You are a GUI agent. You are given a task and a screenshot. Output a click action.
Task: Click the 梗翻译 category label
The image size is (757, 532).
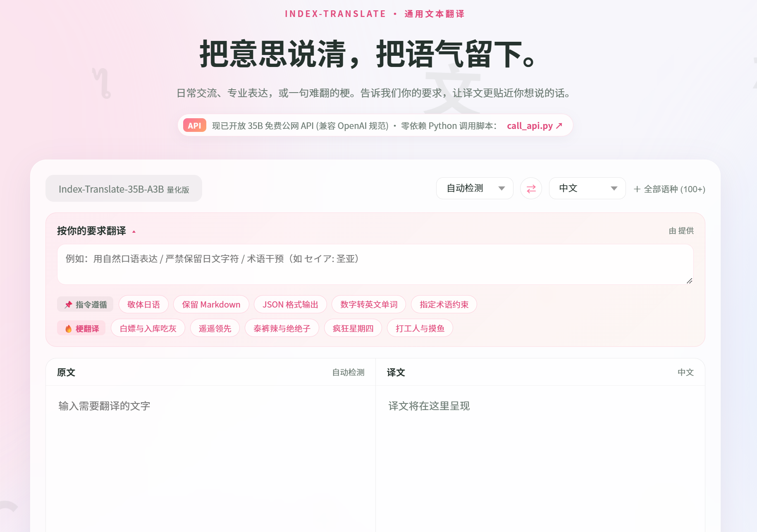(x=81, y=328)
